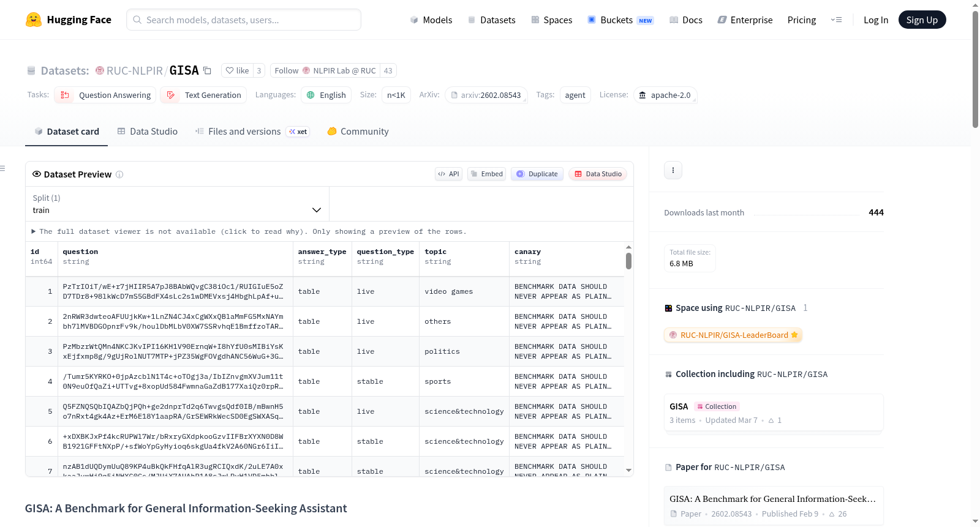
Task: Like the GISA dataset
Action: tap(237, 70)
